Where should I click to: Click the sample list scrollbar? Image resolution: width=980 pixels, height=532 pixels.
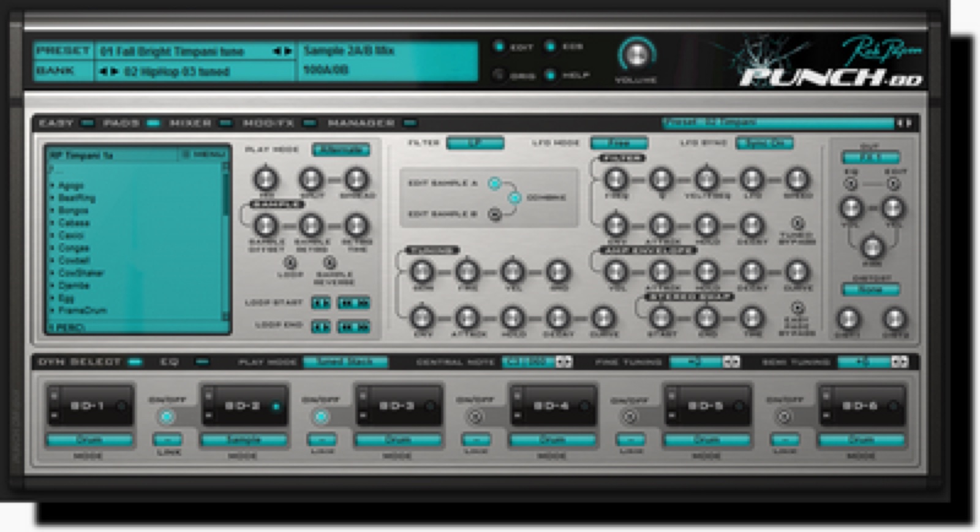tap(225, 241)
